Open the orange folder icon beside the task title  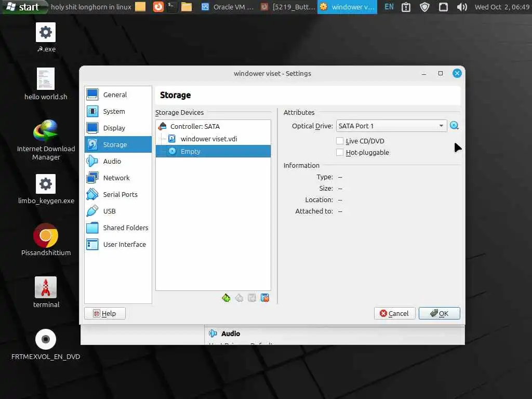pos(140,7)
